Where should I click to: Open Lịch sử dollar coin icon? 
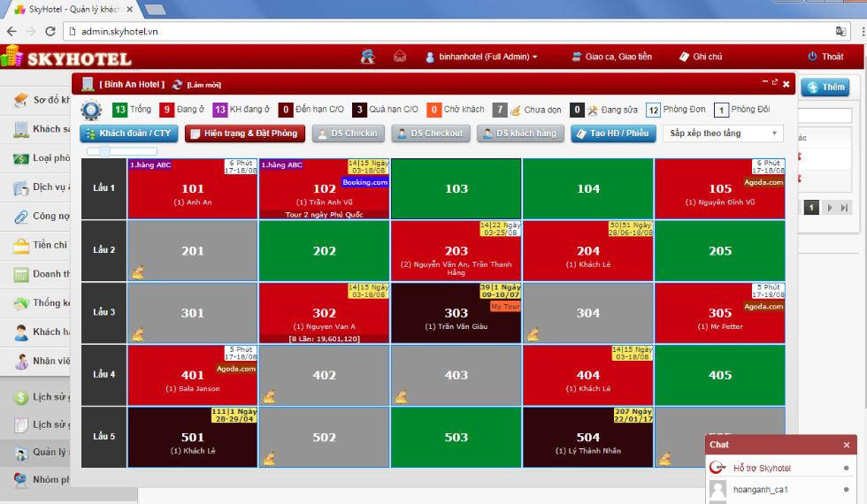click(21, 397)
